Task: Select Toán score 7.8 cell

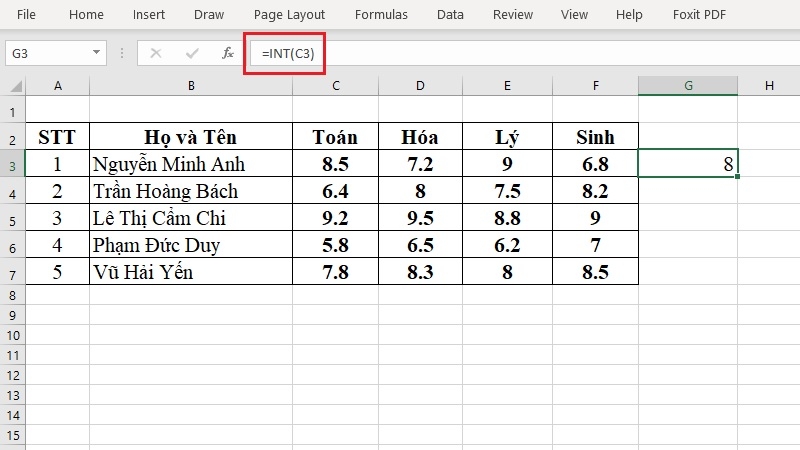Action: point(336,271)
